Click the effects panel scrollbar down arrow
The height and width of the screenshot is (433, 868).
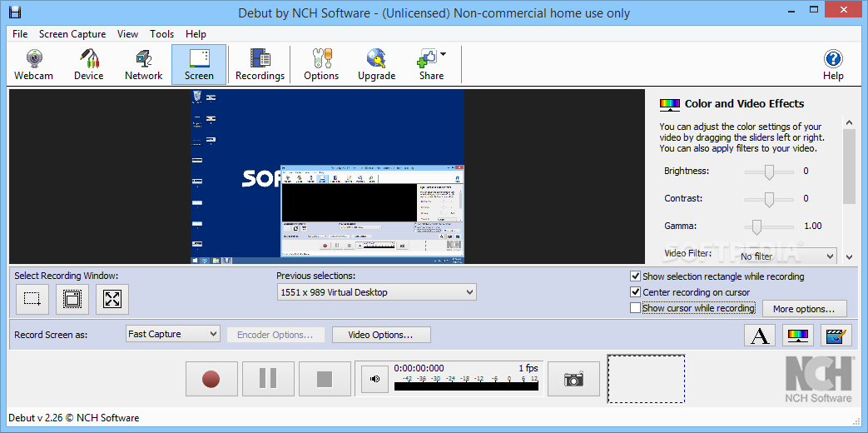coord(849,256)
